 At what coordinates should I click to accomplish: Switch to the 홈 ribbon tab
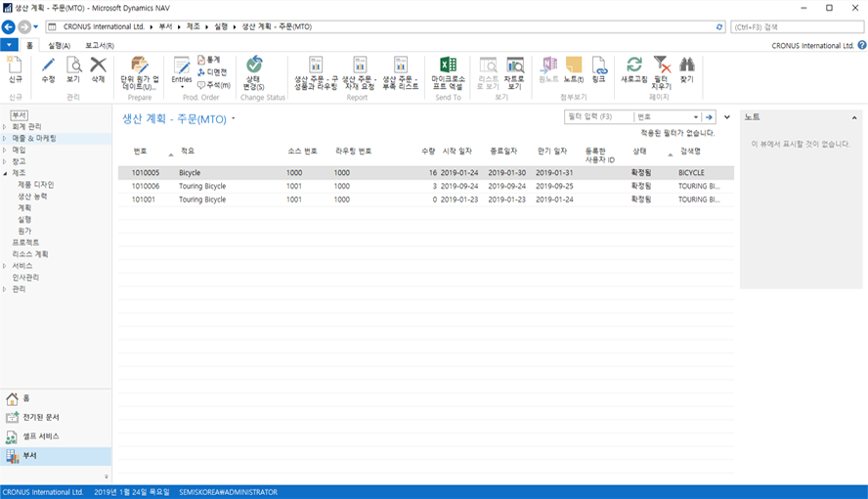[29, 45]
